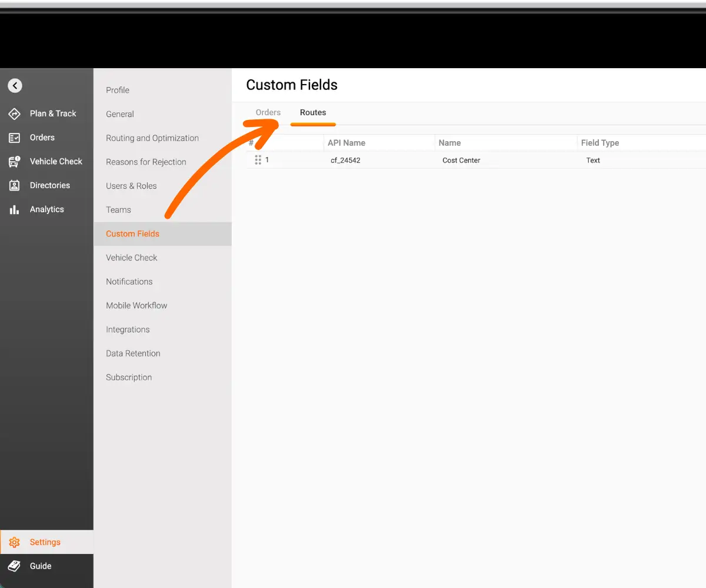
Task: Click the Name column header
Action: [x=449, y=143]
